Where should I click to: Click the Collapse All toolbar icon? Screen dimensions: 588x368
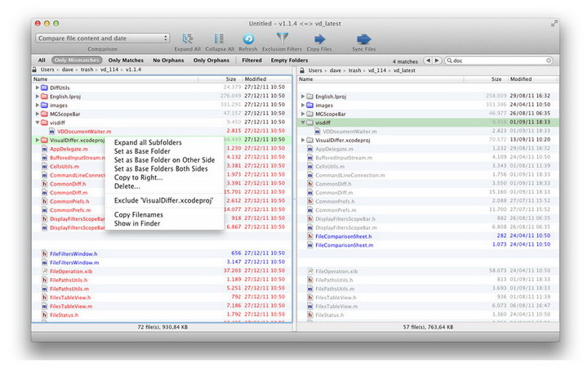tap(218, 38)
